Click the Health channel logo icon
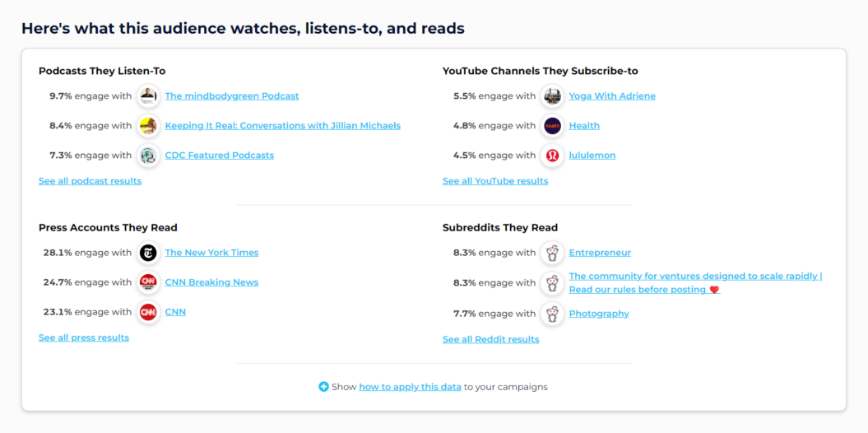The height and width of the screenshot is (433, 868). 552,126
